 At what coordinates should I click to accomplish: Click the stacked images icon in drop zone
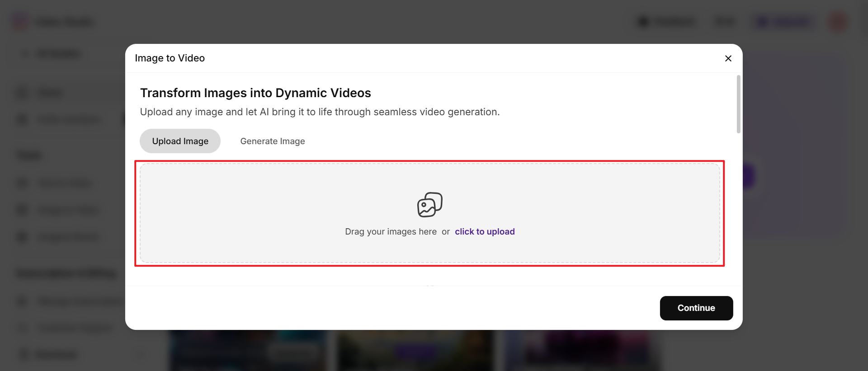[429, 205]
